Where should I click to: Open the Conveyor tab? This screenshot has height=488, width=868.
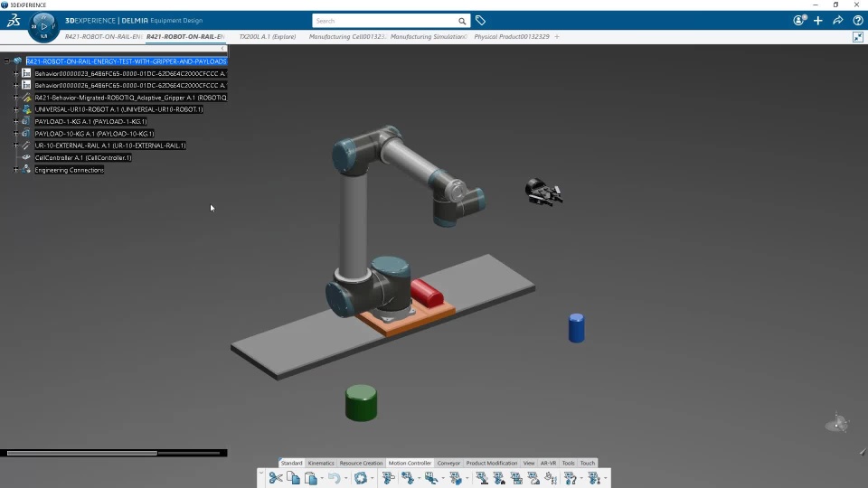tap(448, 463)
